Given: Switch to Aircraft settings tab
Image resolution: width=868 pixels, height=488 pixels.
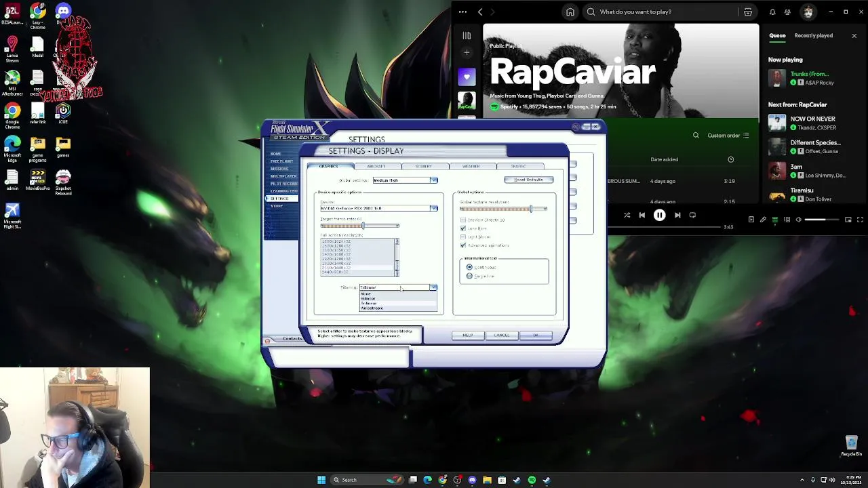Looking at the screenshot, I should (376, 166).
